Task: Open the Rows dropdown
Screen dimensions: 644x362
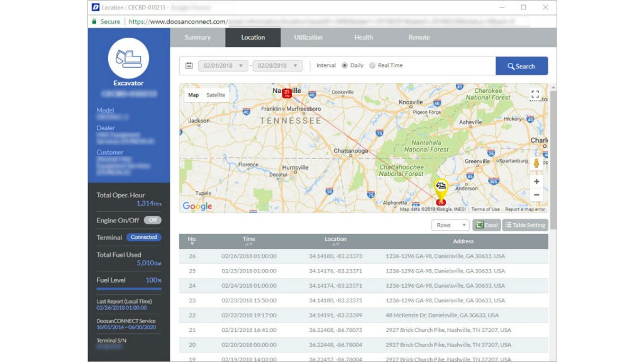Action: tap(450, 225)
